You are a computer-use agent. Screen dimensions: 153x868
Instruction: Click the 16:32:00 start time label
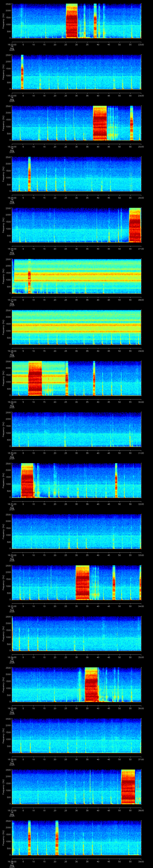click(12, 555)
